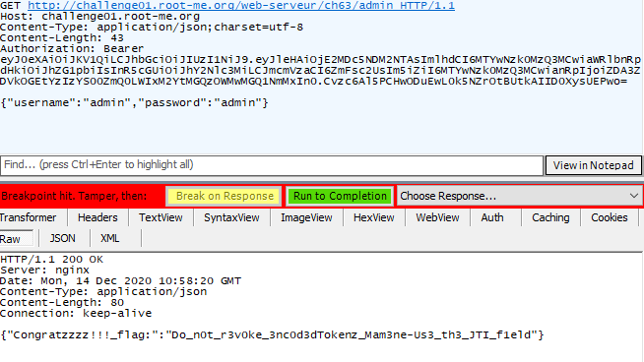Select the JSON response sub-tab
This screenshot has width=644, height=362.
click(x=62, y=238)
